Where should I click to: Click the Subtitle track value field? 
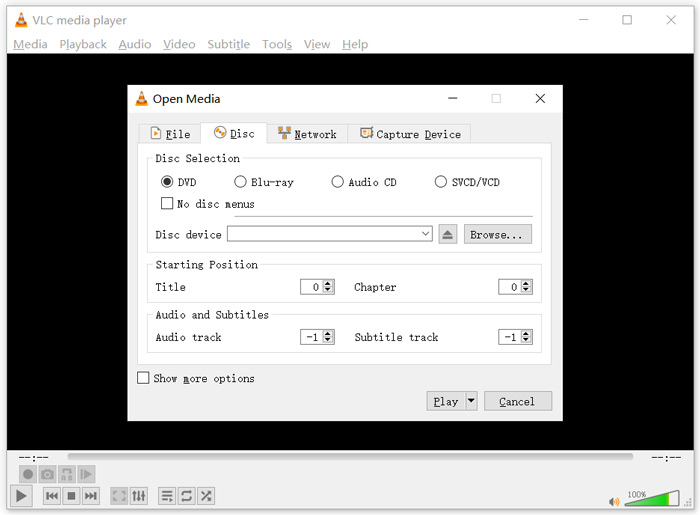(510, 336)
